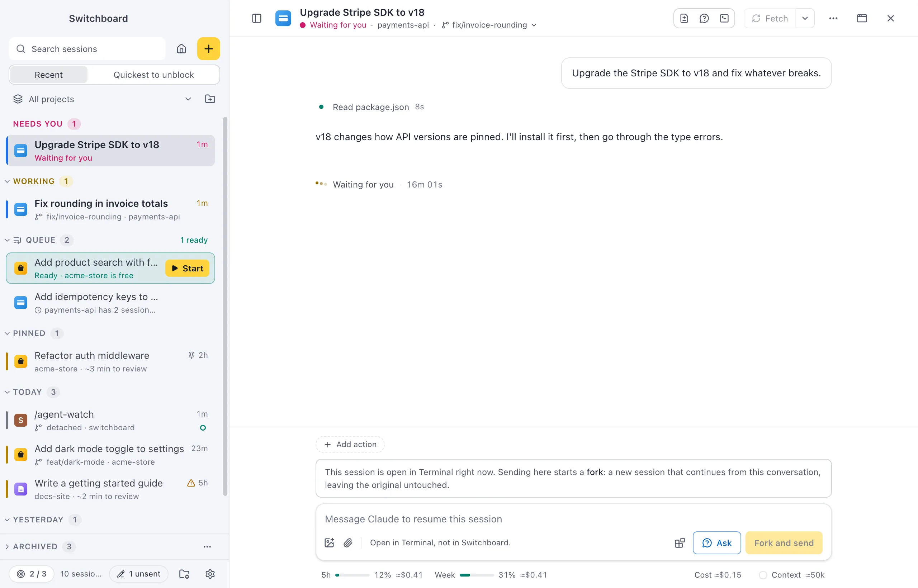Switch to Quickest to unblock tab

coord(153,75)
